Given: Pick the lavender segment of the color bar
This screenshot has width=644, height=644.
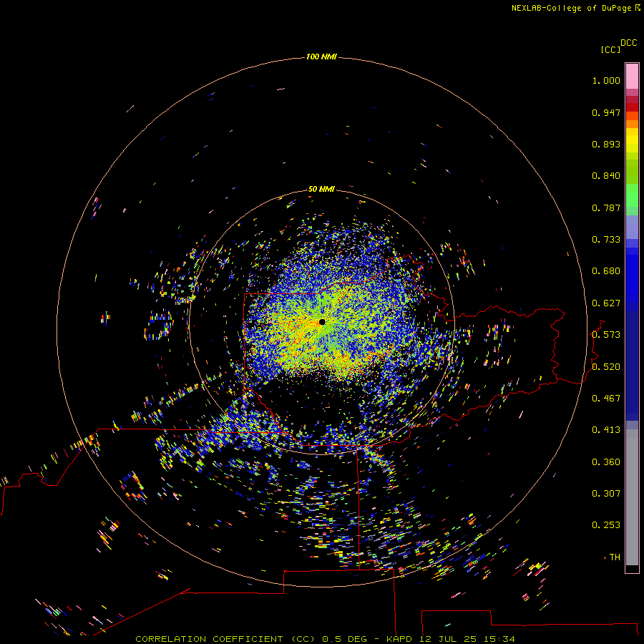Looking at the screenshot, I should (632, 227).
